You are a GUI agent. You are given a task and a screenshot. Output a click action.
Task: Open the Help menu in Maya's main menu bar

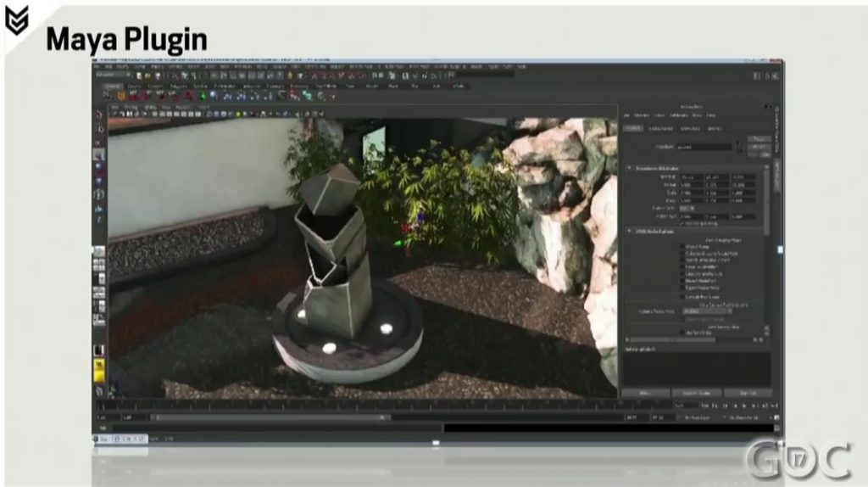click(521, 66)
